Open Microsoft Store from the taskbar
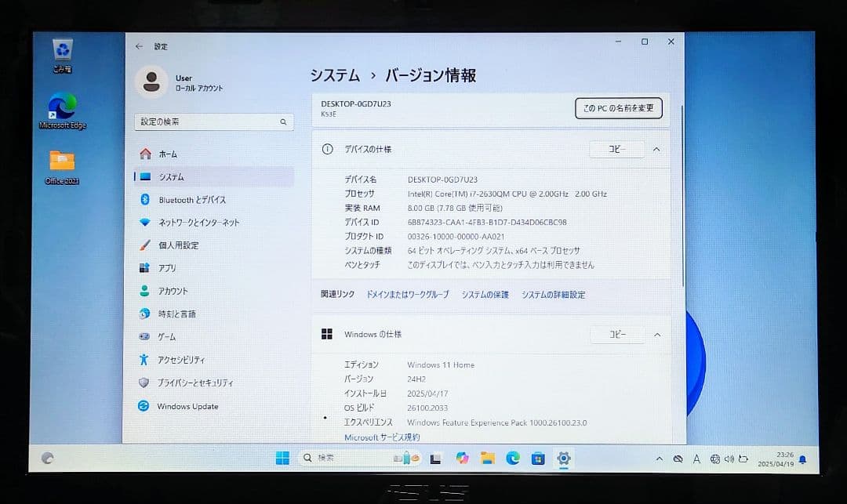This screenshot has width=847, height=504. point(538,459)
